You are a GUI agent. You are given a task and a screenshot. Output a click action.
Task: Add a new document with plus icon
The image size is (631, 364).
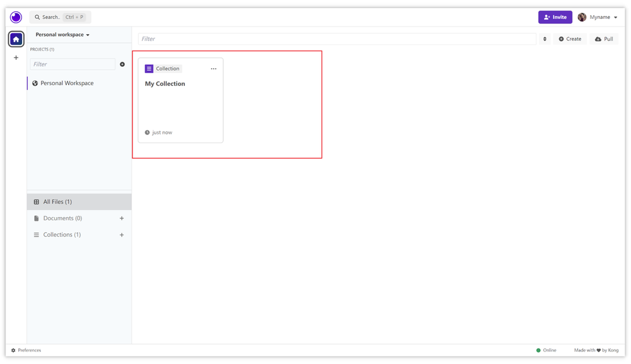click(122, 218)
